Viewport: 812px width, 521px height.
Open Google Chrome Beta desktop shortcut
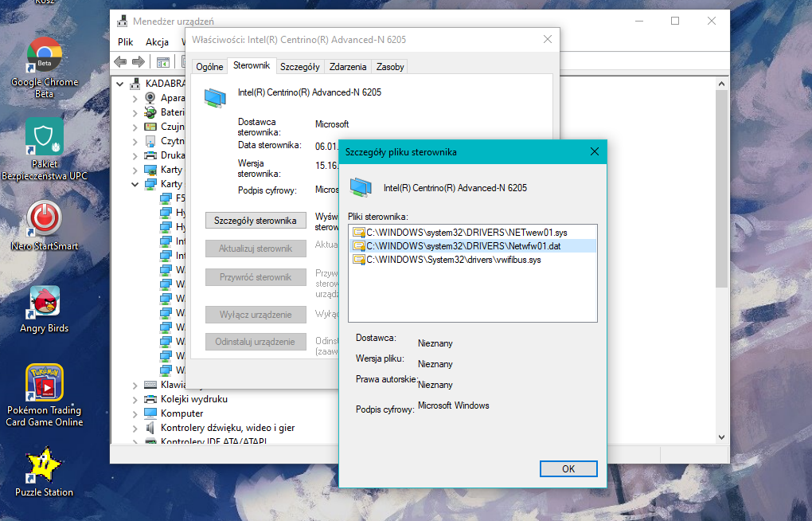click(x=45, y=68)
